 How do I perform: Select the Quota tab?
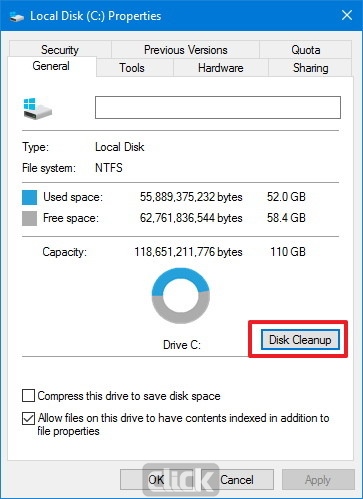(306, 49)
